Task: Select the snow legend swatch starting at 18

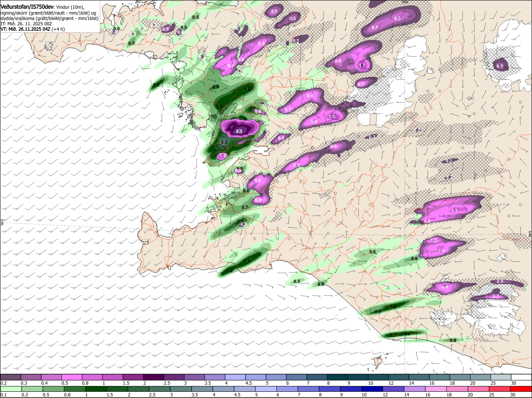Action: (x=460, y=377)
